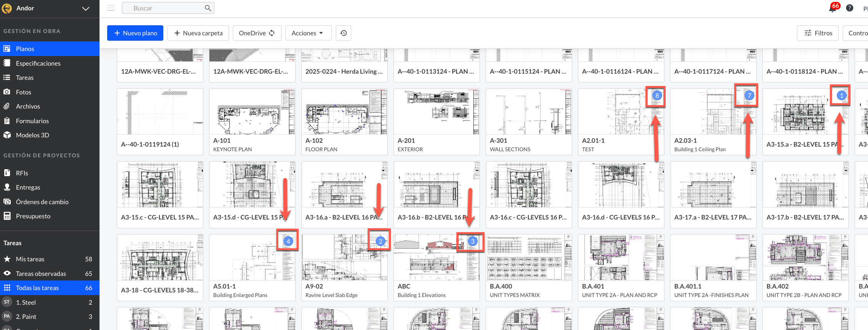Create a folder with Nueva carpeta
Image resolution: width=868 pixels, height=330 pixels.
198,33
